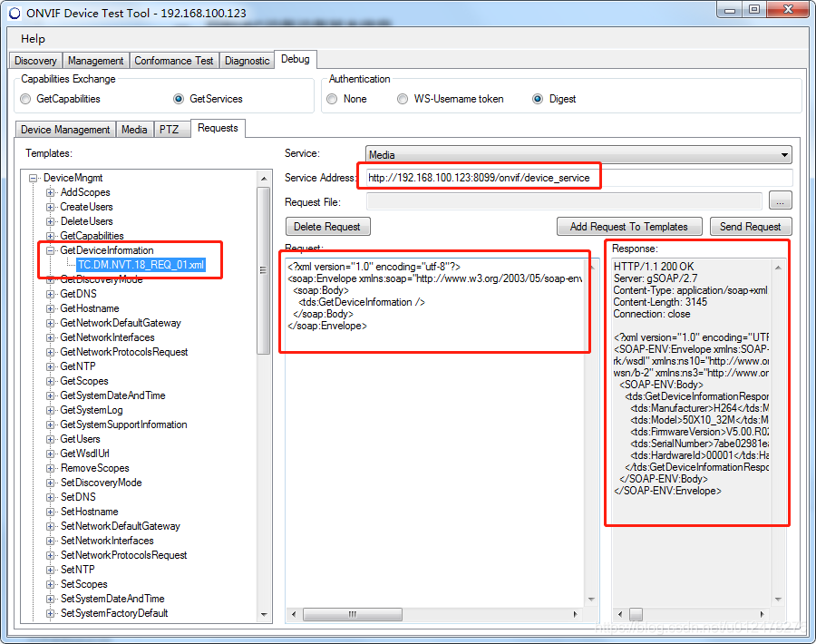
Task: Expand the GetNetworkDefaultGateway tree node
Action: click(x=51, y=323)
